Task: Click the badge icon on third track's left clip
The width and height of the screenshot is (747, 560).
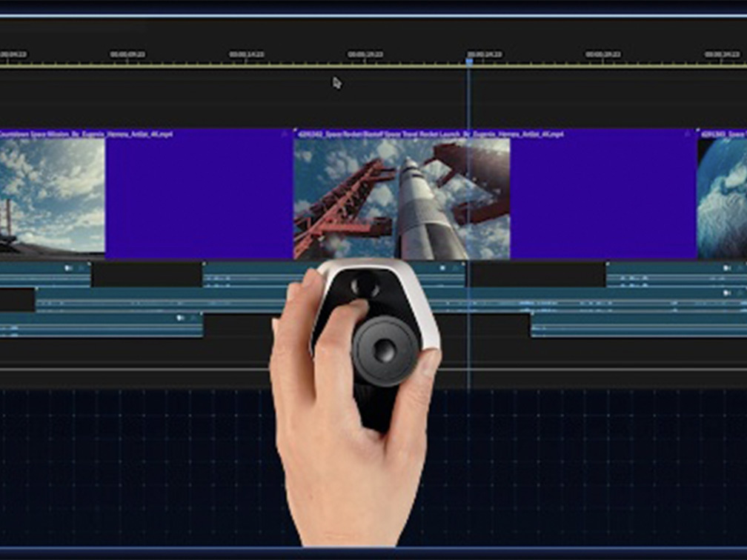Action: tap(181, 318)
